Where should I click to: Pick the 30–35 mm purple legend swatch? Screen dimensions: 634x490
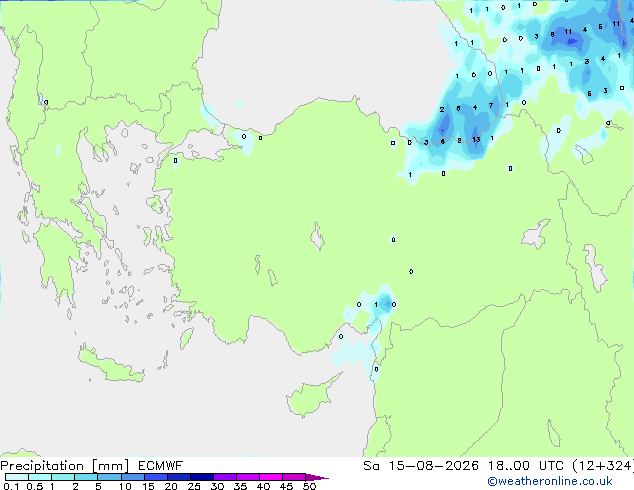coord(225,477)
